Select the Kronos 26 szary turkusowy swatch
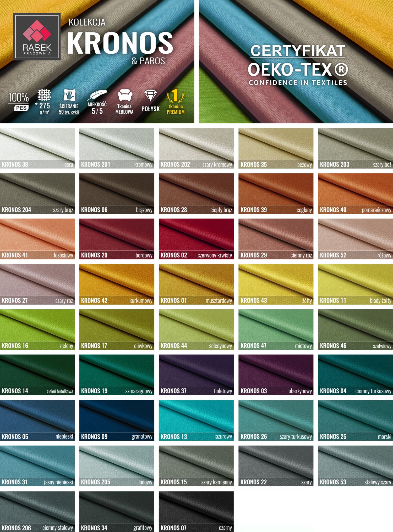Image resolution: width=393 pixels, height=532 pixels. click(276, 420)
